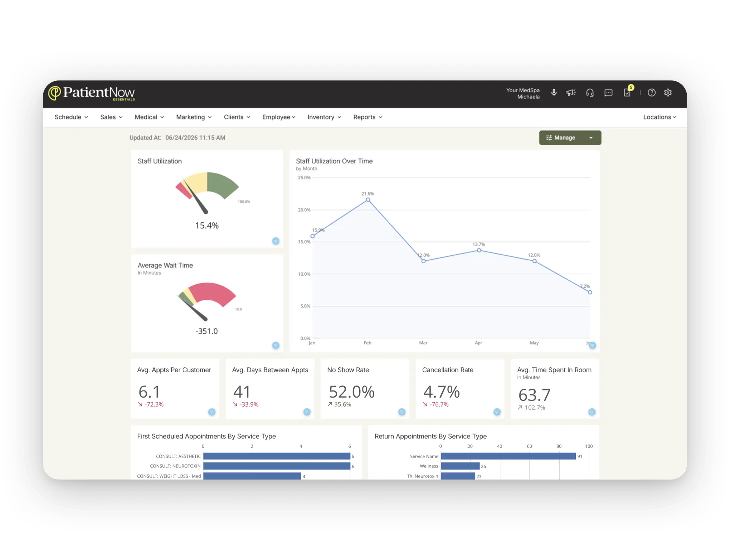Screen dimensions: 730x560
Task: Click filter icon on Cancellation Rate card
Action: [x=497, y=412]
